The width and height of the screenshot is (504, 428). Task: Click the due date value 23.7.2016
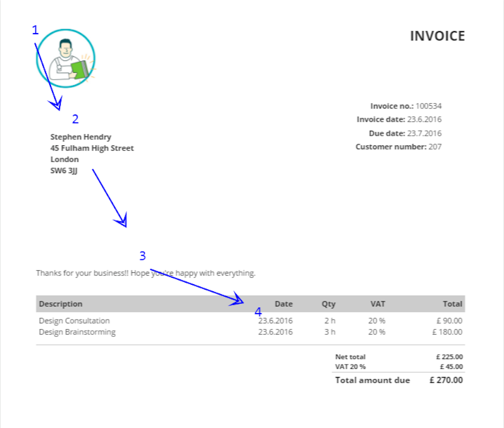(424, 133)
